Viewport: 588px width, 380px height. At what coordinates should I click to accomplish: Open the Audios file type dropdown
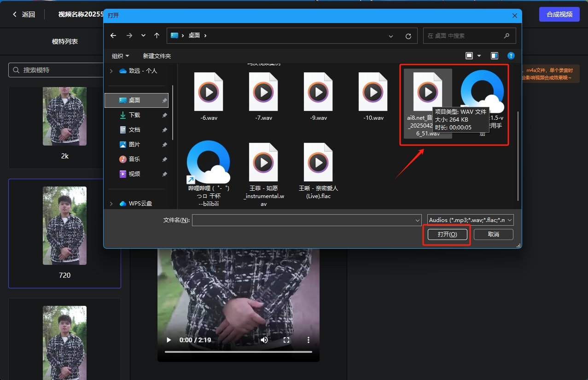470,220
